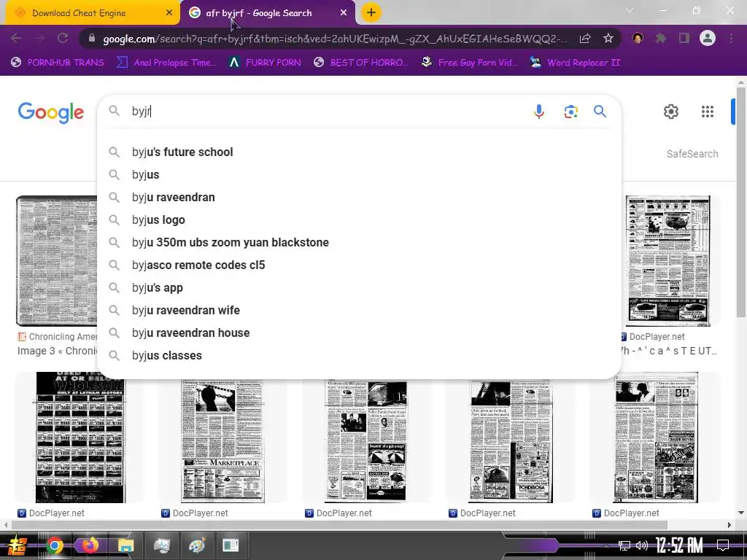Click the blue search magnifier button

pos(600,112)
